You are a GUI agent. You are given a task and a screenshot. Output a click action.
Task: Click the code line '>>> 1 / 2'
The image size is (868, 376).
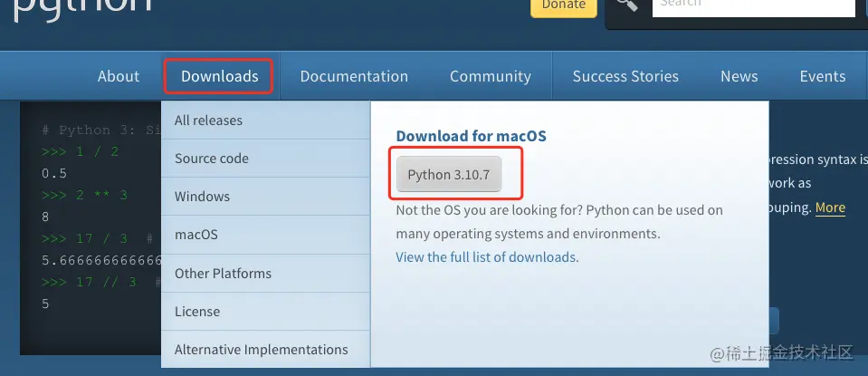[81, 151]
